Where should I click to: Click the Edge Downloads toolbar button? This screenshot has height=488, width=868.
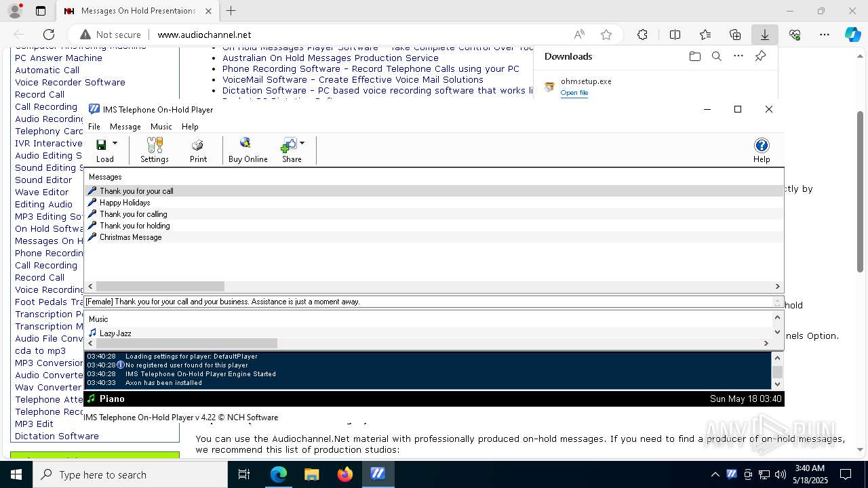click(764, 35)
